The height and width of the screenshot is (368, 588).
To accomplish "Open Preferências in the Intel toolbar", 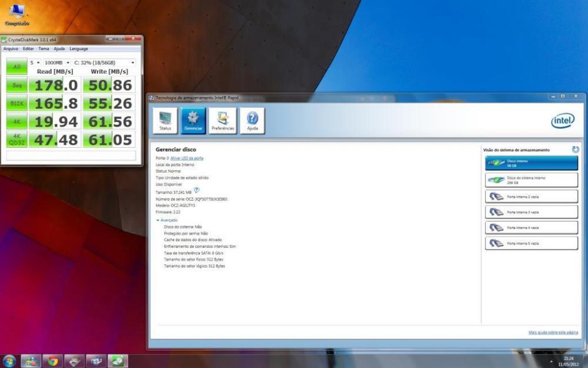I will coord(223,120).
